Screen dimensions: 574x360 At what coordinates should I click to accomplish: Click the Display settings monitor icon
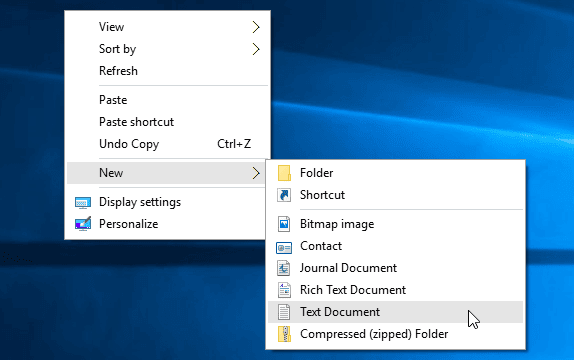pyautogui.click(x=83, y=203)
